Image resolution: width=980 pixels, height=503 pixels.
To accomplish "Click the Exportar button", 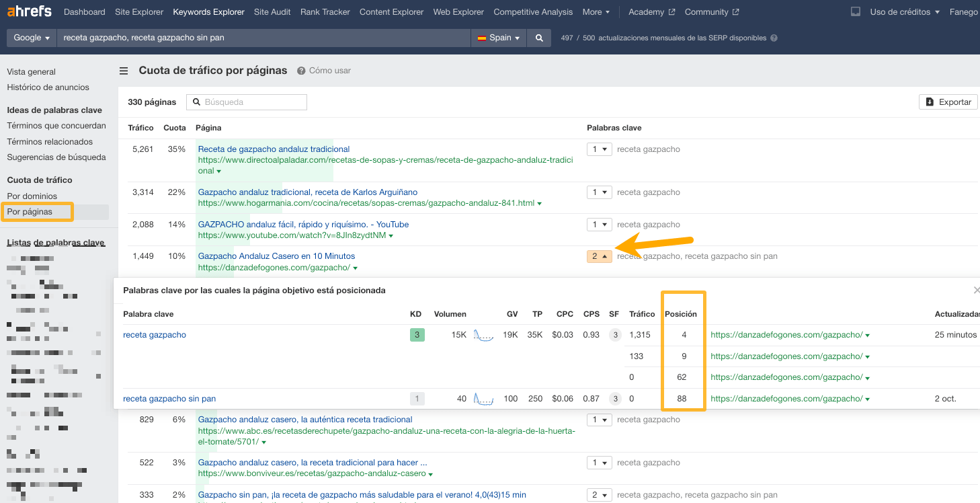I will pos(948,102).
